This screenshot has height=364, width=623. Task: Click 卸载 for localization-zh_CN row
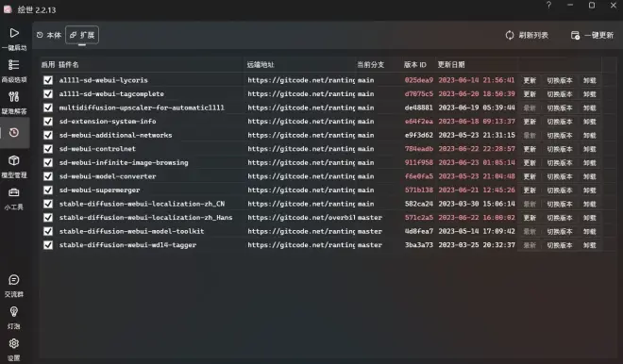[590, 204]
